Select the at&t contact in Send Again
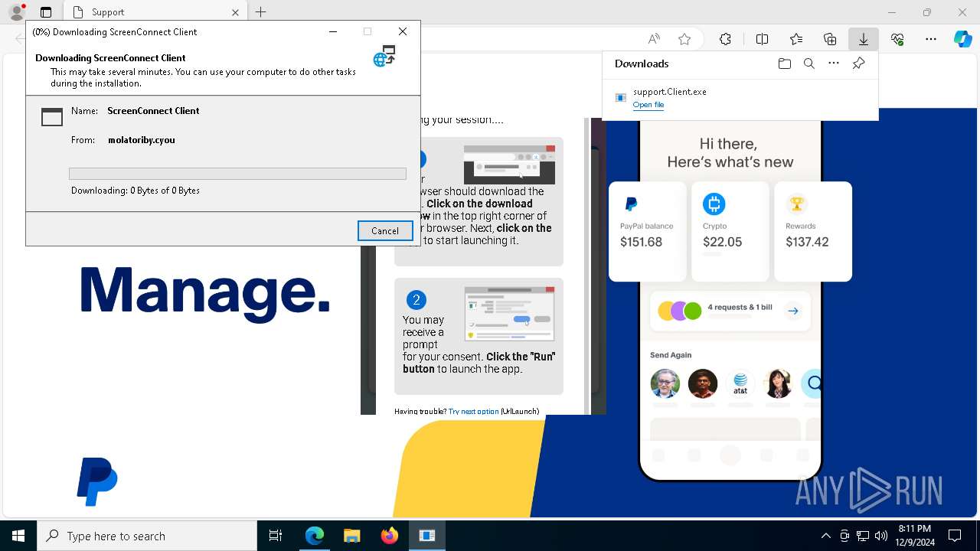 coord(740,383)
